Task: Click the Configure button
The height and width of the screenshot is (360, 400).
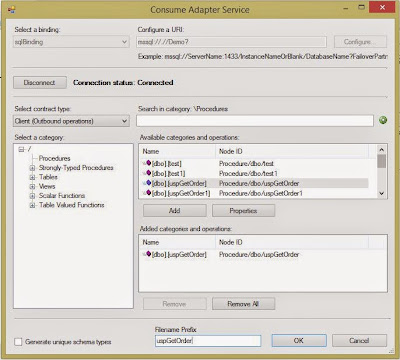Action: pos(360,42)
